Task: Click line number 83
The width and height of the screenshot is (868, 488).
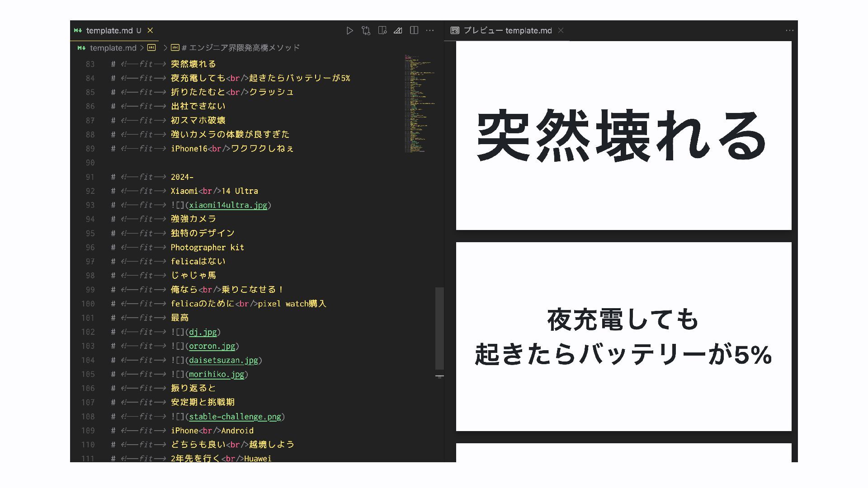Action: 90,64
